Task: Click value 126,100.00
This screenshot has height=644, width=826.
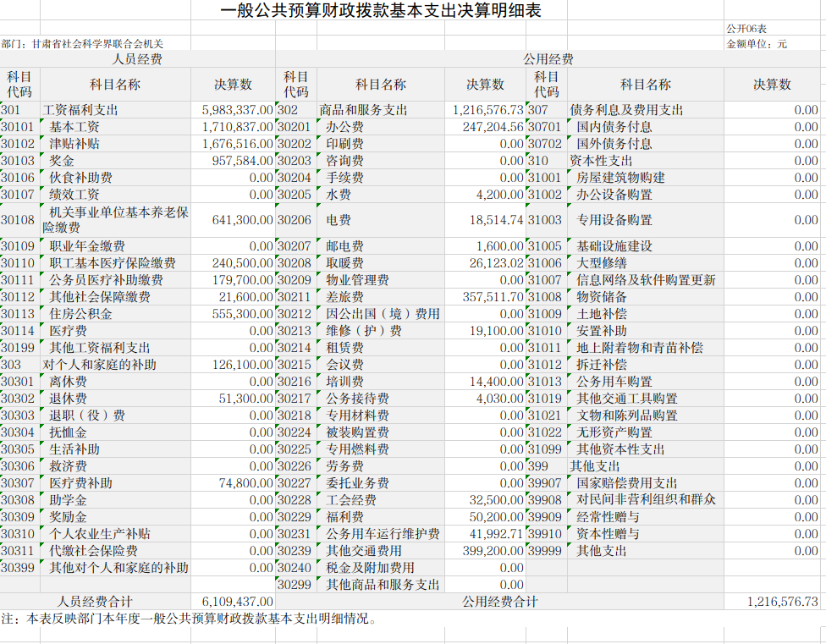Action: click(242, 365)
